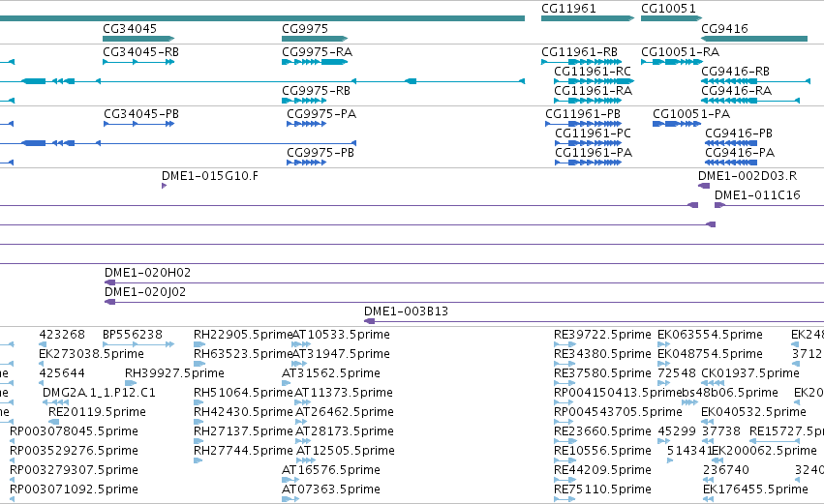Select EST AT31947.5prime
The image size is (824, 504).
tap(299, 364)
